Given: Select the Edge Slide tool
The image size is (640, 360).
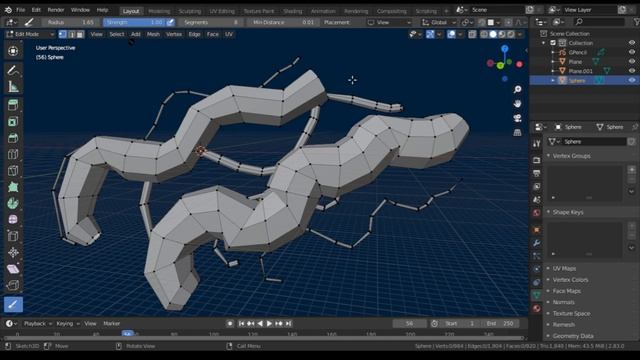Looking at the screenshot, I should 13,236.
